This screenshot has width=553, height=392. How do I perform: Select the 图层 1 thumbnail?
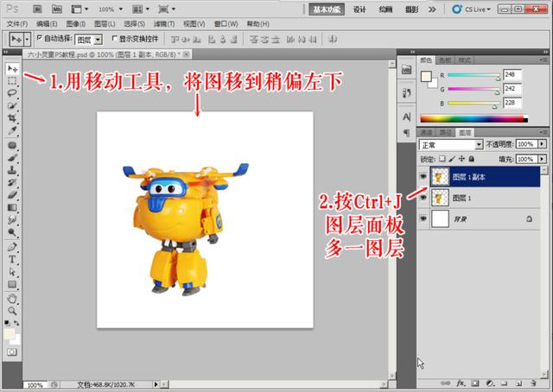[x=440, y=198]
